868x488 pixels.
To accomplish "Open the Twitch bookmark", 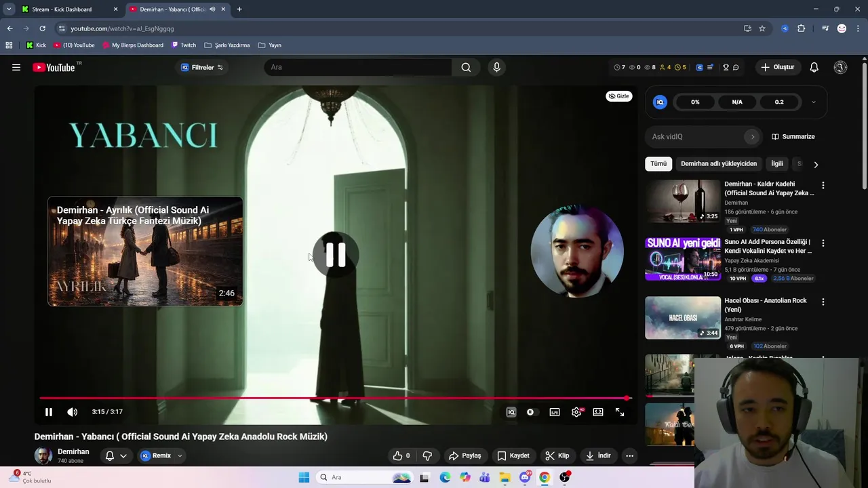I will click(183, 45).
